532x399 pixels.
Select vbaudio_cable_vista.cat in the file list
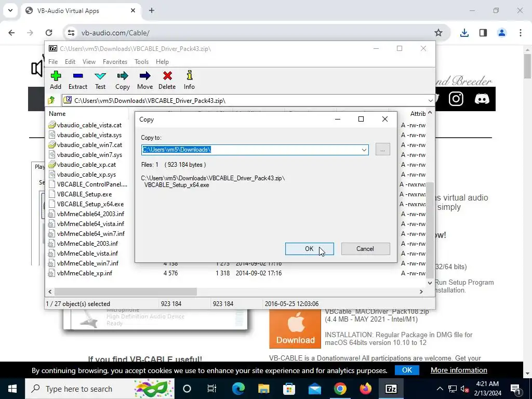coord(89,125)
